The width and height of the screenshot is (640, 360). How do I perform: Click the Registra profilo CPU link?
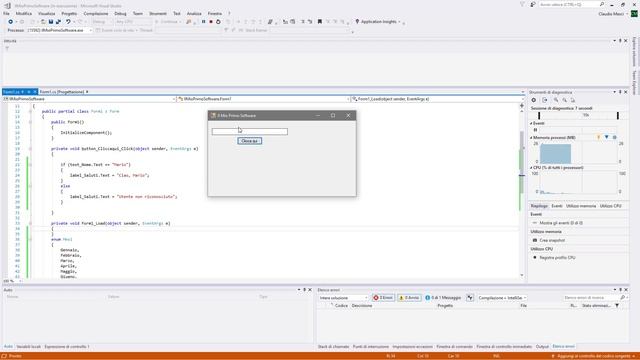pyautogui.click(x=557, y=258)
